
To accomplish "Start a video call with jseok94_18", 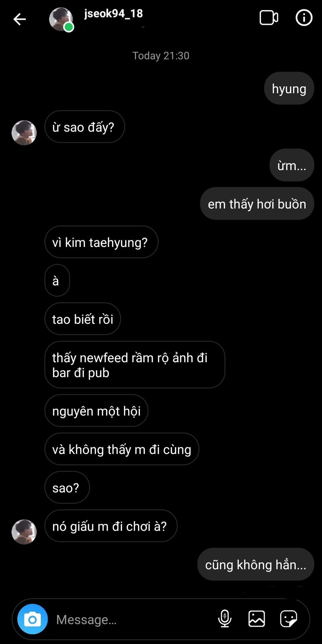I will (x=269, y=18).
